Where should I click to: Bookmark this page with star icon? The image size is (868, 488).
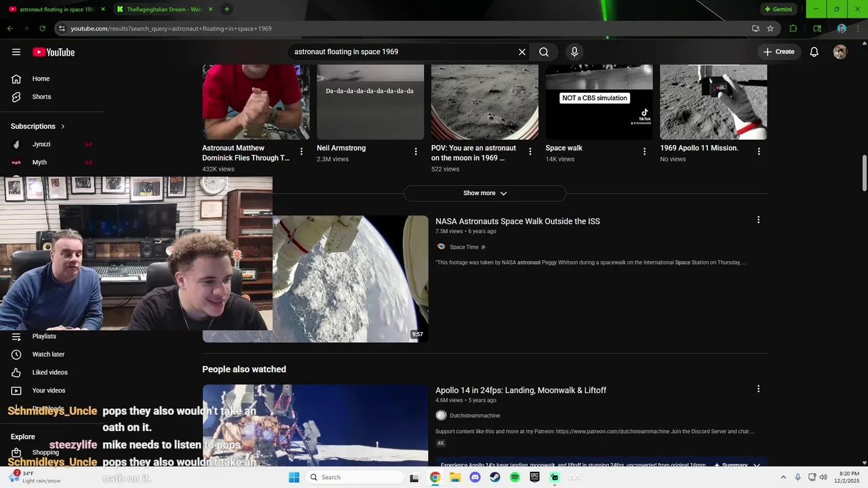pyautogui.click(x=770, y=28)
